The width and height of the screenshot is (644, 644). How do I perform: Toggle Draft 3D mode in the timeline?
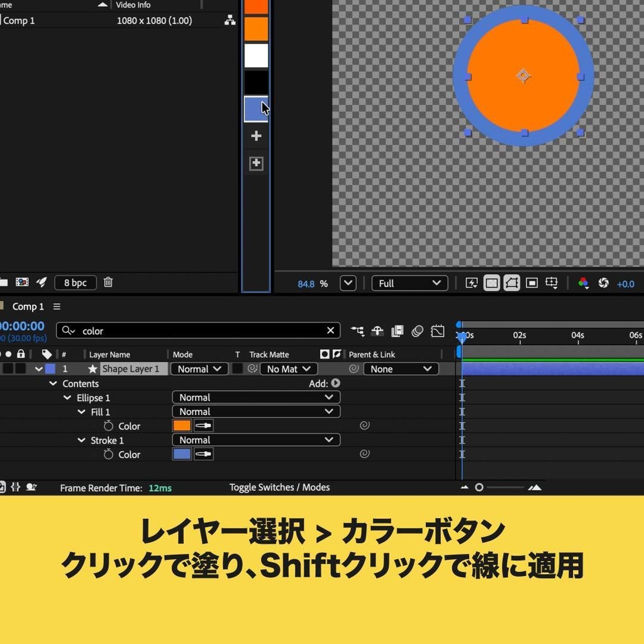pos(377,330)
